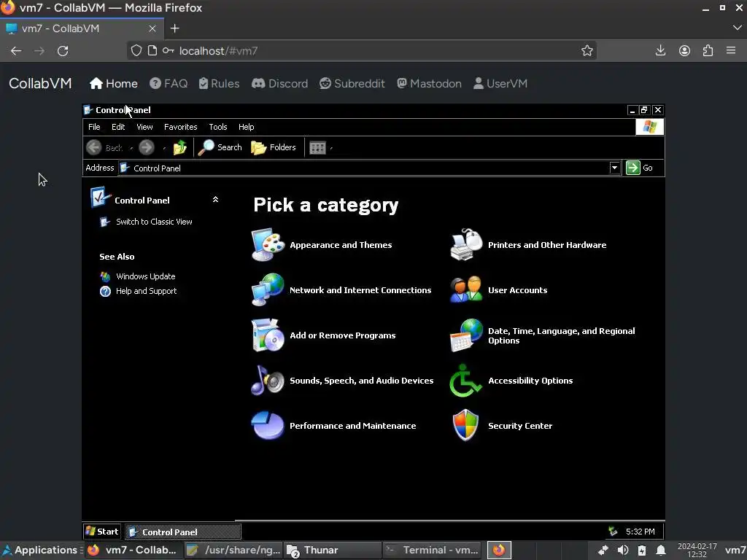Open the Subreddit link

(x=352, y=83)
